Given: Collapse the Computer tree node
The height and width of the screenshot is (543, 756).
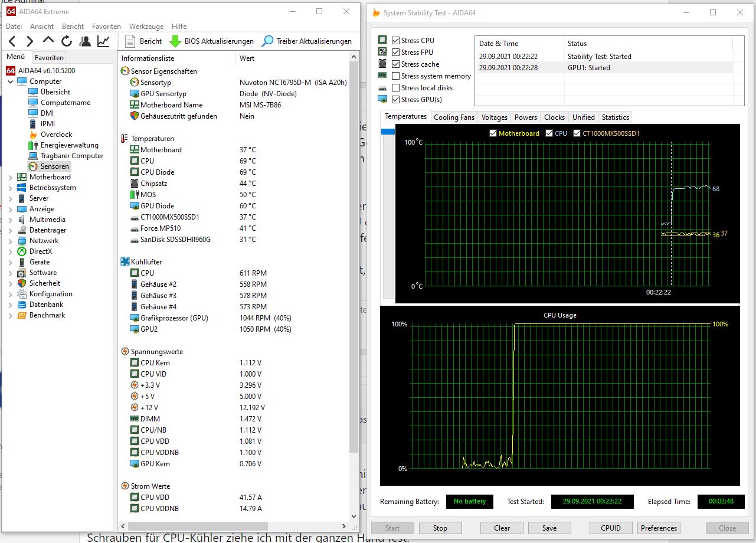Looking at the screenshot, I should tap(11, 81).
